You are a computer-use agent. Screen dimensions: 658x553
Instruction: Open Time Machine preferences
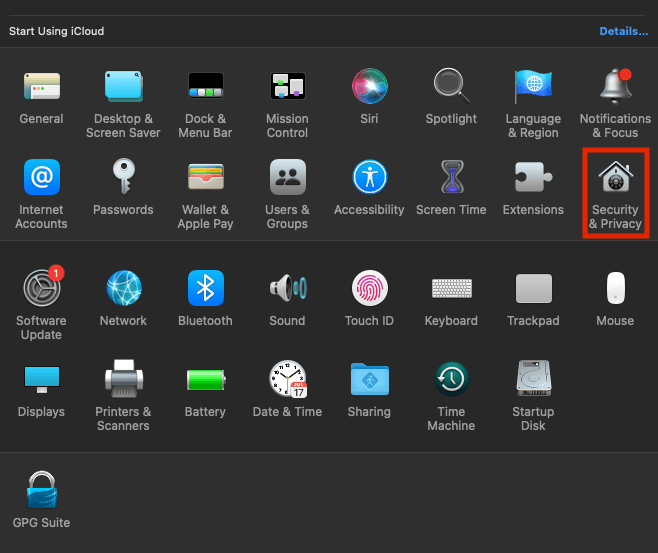coord(451,380)
